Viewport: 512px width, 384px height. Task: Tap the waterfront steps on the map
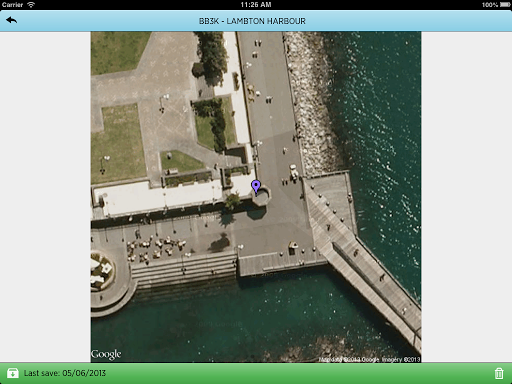(183, 269)
